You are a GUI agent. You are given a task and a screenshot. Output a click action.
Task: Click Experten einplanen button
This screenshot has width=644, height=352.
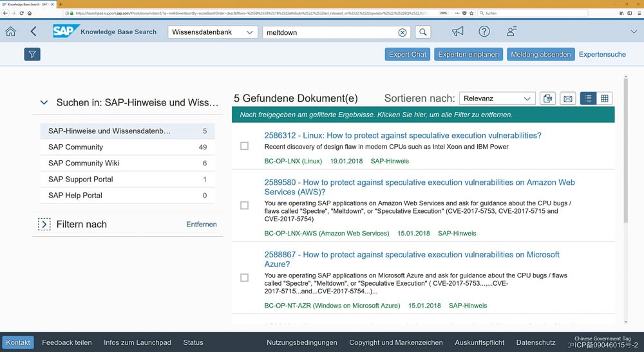tap(468, 54)
